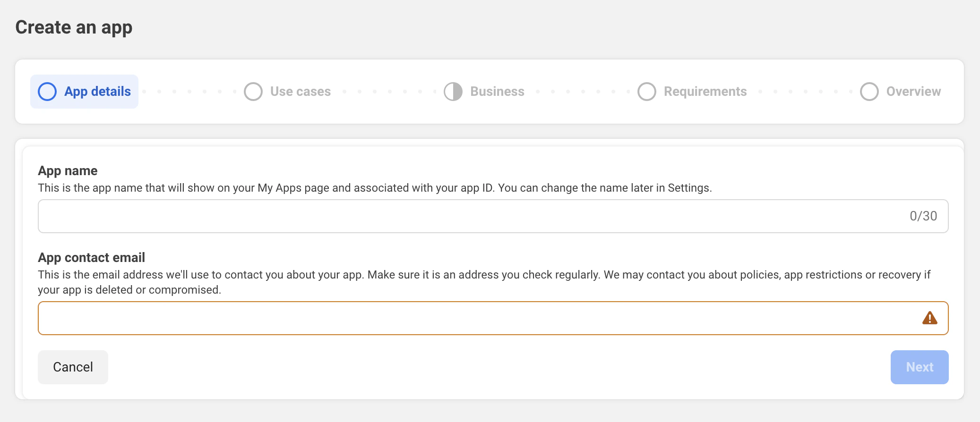
Task: Click the App name field heading
Action: 68,171
